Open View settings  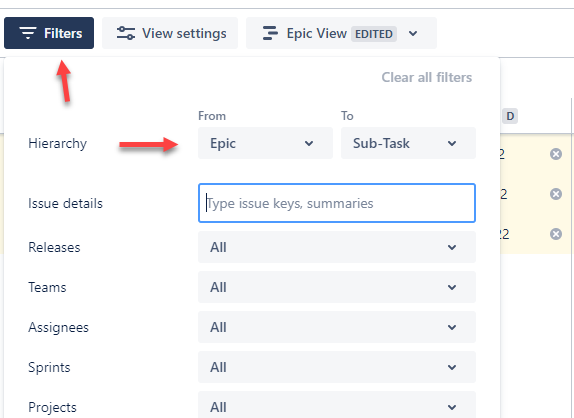tap(170, 33)
